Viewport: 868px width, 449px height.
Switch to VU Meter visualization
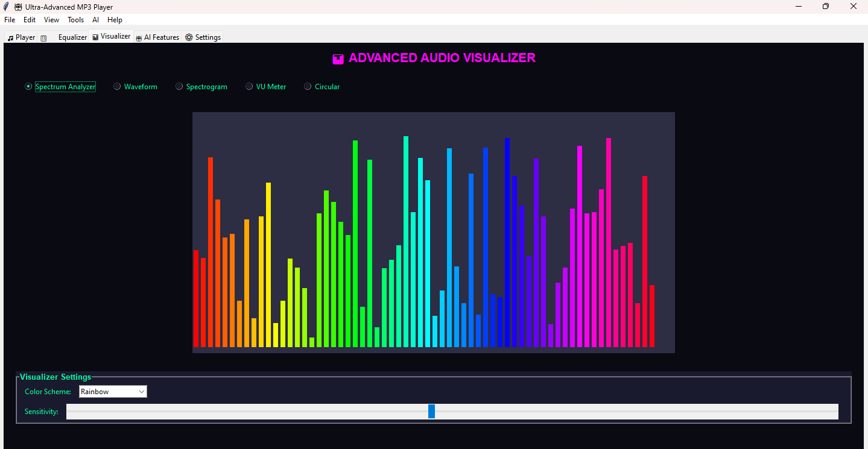[x=249, y=87]
